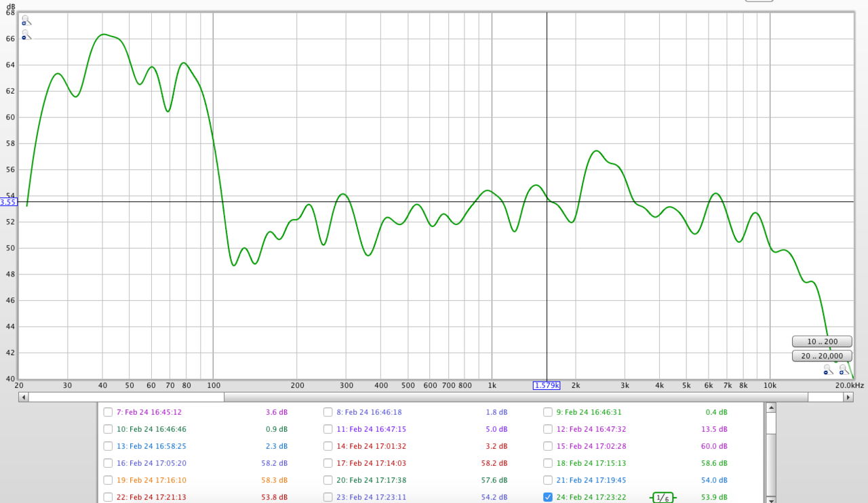Show measurement 15: Feb 24 17:02:28
Image resolution: width=868 pixels, height=503 pixels.
tap(548, 446)
